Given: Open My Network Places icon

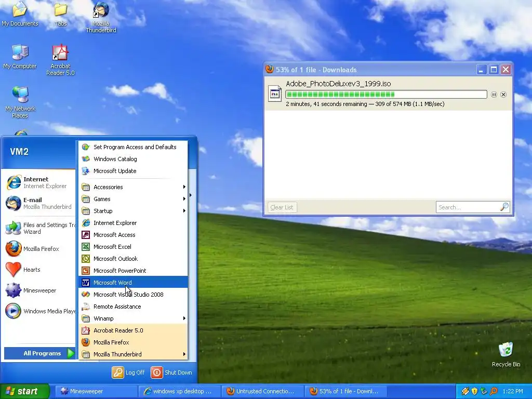Looking at the screenshot, I should pyautogui.click(x=20, y=102).
